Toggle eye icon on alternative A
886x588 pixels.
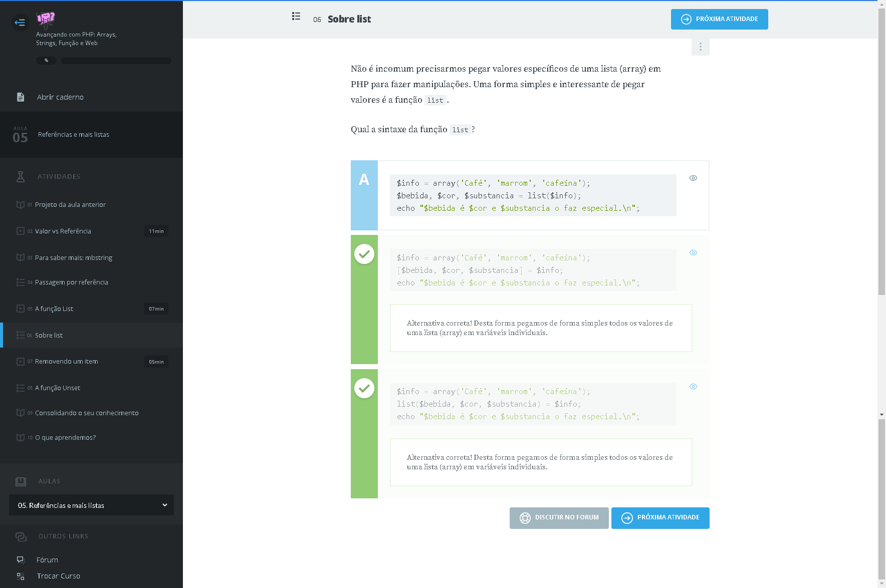click(693, 178)
